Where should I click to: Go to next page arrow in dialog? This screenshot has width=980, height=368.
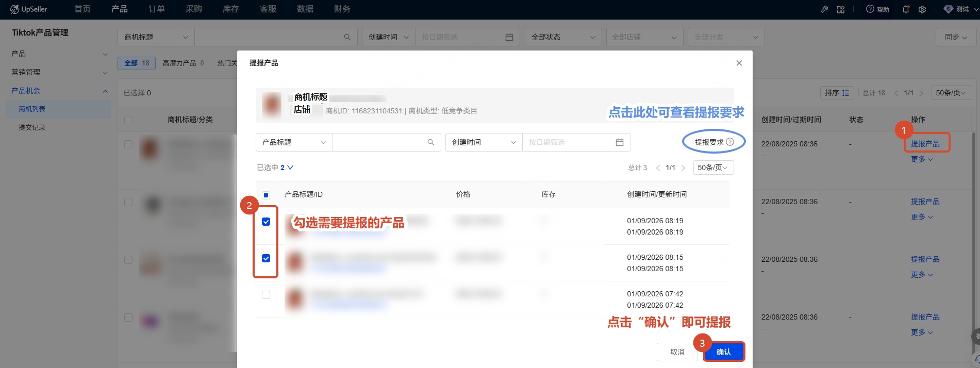[683, 168]
